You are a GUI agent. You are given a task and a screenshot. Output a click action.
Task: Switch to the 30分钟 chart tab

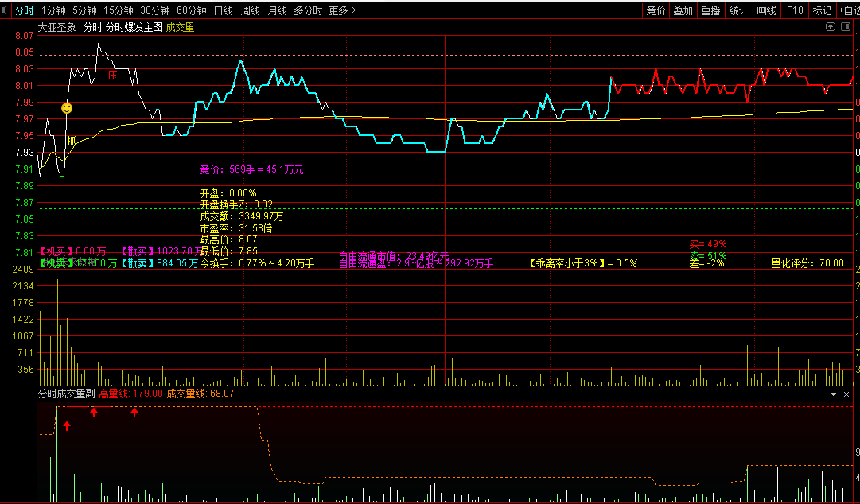154,10
